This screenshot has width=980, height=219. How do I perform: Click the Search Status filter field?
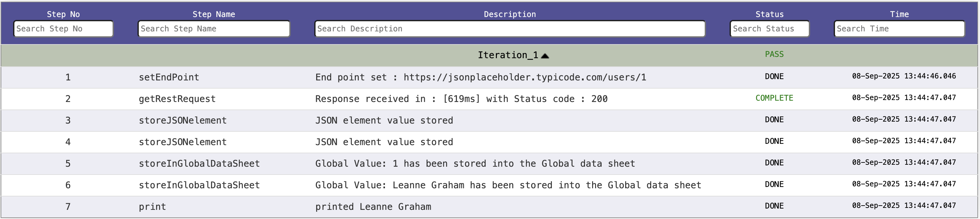[x=769, y=29]
